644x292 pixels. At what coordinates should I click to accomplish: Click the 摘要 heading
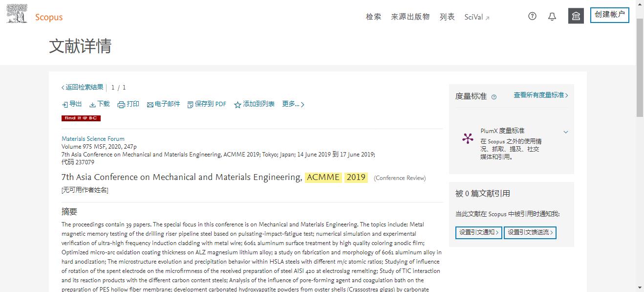pyautogui.click(x=69, y=212)
